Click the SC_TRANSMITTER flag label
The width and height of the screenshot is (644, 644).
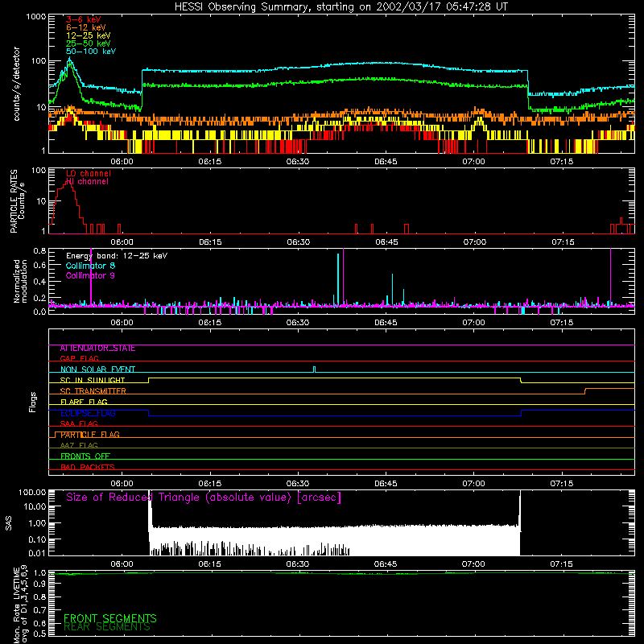tap(93, 391)
